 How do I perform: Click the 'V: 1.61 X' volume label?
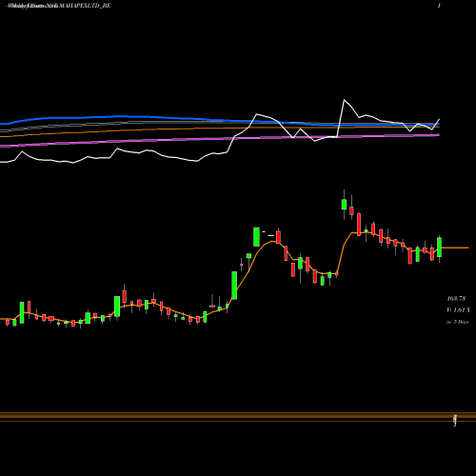[458, 310]
